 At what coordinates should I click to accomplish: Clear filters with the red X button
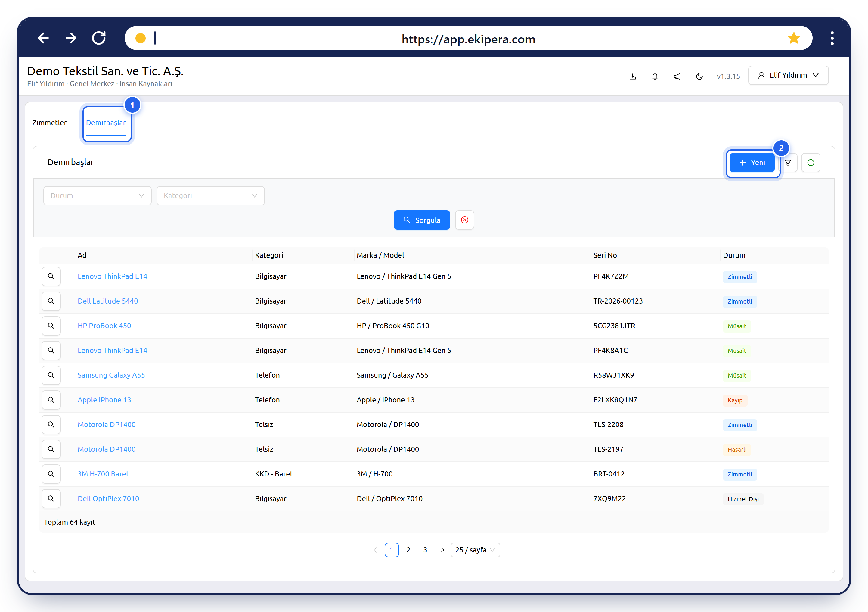pos(465,220)
